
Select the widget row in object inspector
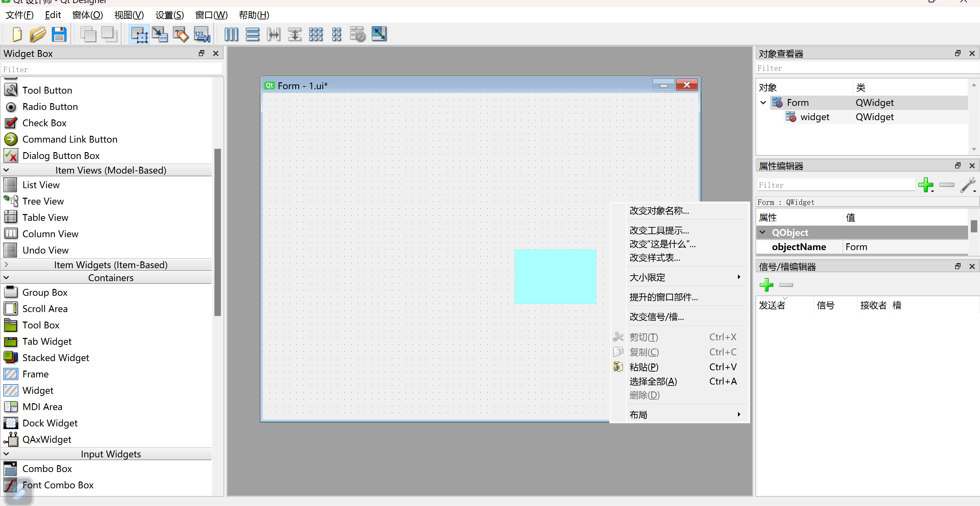tap(862, 117)
